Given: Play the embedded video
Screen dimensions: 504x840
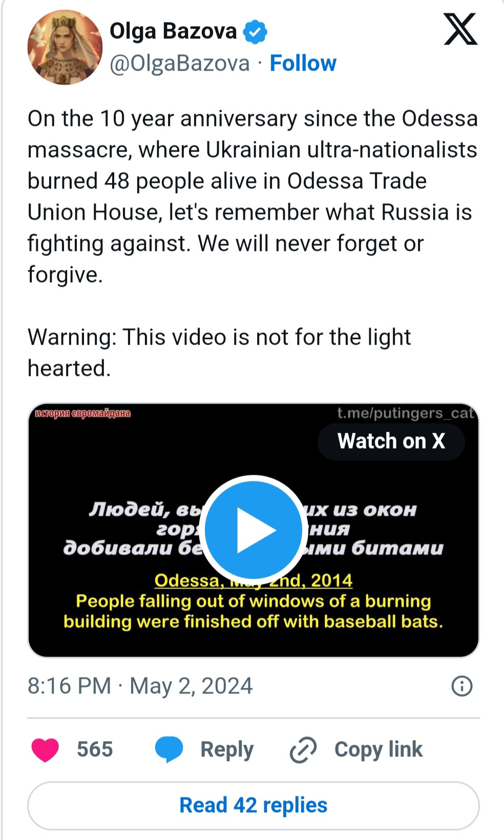Looking at the screenshot, I should tap(253, 530).
